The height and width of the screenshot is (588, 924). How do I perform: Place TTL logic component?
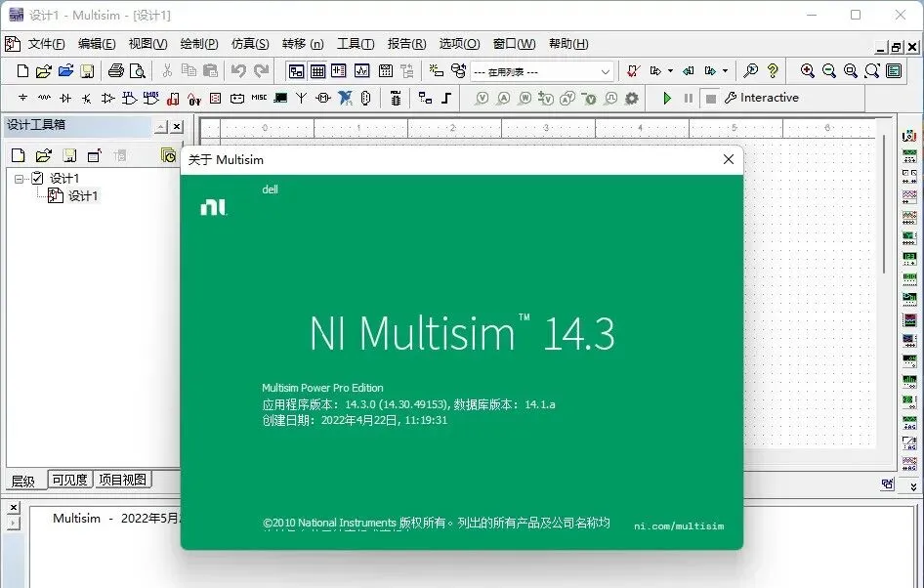[x=129, y=98]
